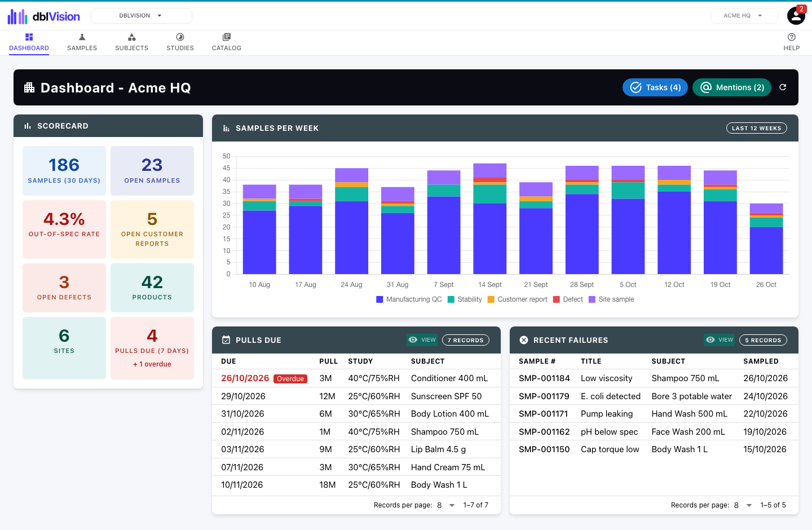This screenshot has width=812, height=530.
Task: Click View eye toggle in Recent Failures
Action: 720,340
